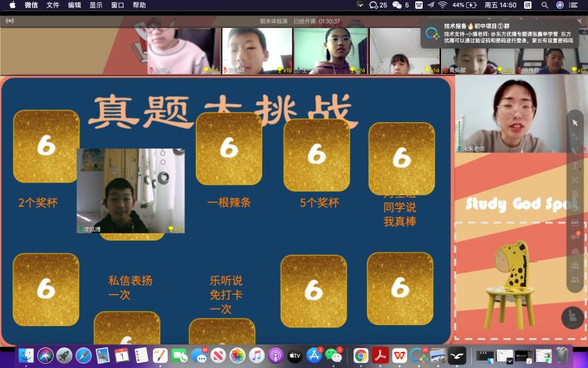Flip the gold 6 card above 同学说我真棒
This screenshot has width=588, height=368.
[401, 158]
